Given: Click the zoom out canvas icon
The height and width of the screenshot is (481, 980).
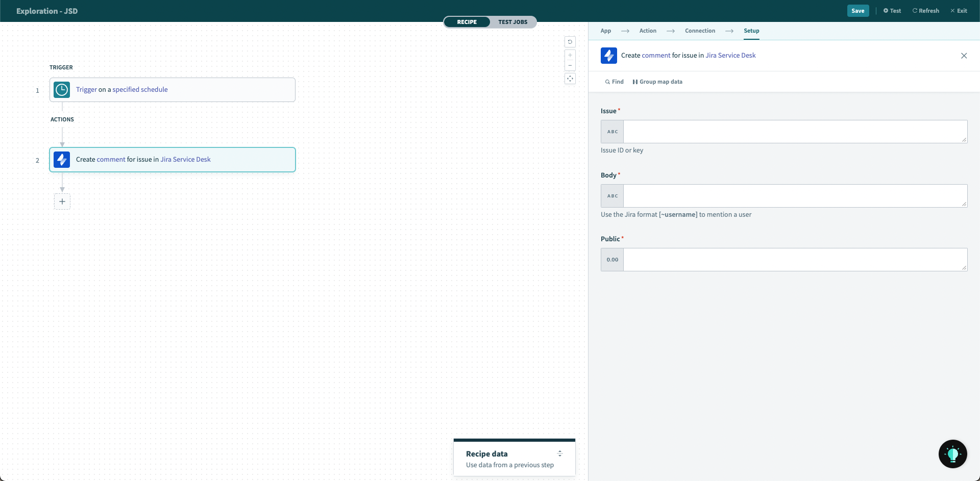Looking at the screenshot, I should point(570,65).
